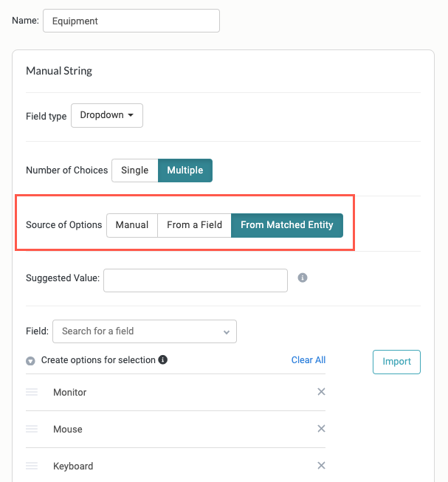The image size is (448, 482).
Task: Click the reorder handle beside Keyboard
Action: tap(32, 466)
